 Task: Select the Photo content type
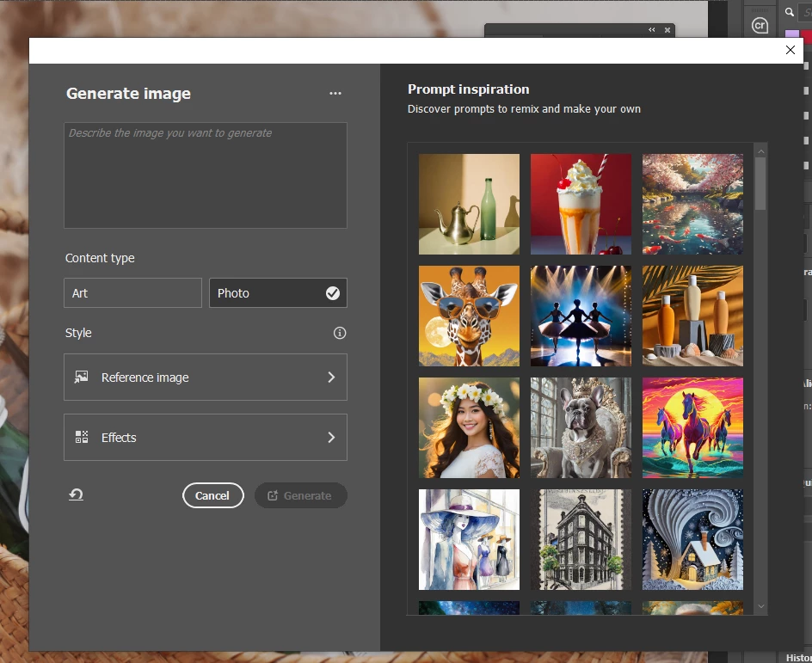[278, 293]
